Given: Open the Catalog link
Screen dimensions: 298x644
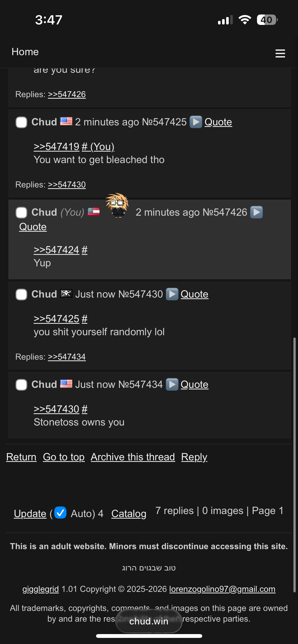Looking at the screenshot, I should 129,514.
